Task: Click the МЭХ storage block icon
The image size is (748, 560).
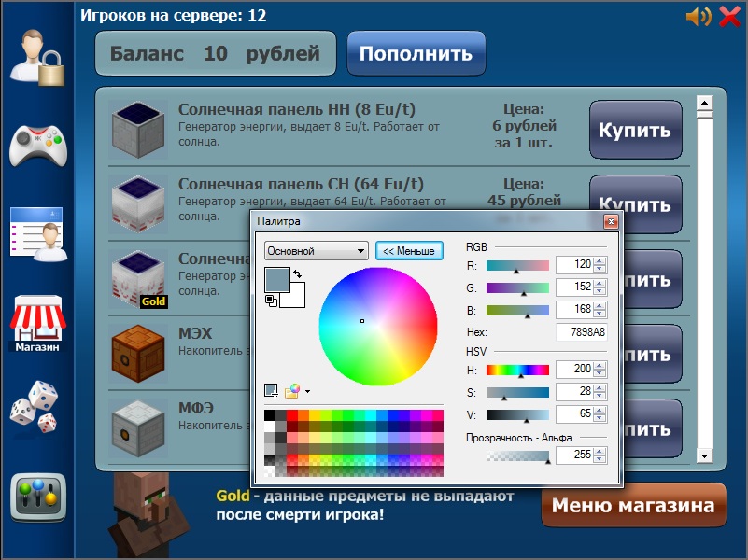Action: pos(138,353)
